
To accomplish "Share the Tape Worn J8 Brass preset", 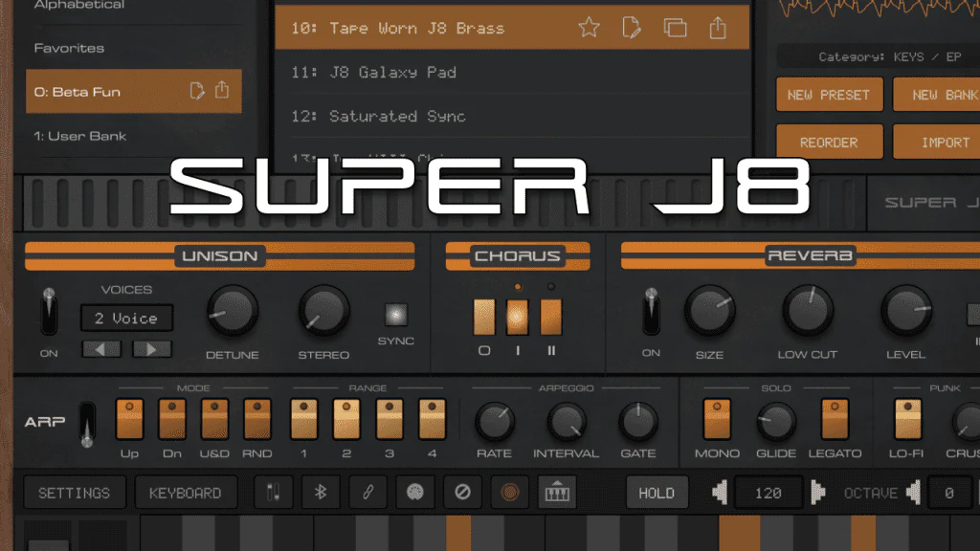I will click(x=718, y=28).
